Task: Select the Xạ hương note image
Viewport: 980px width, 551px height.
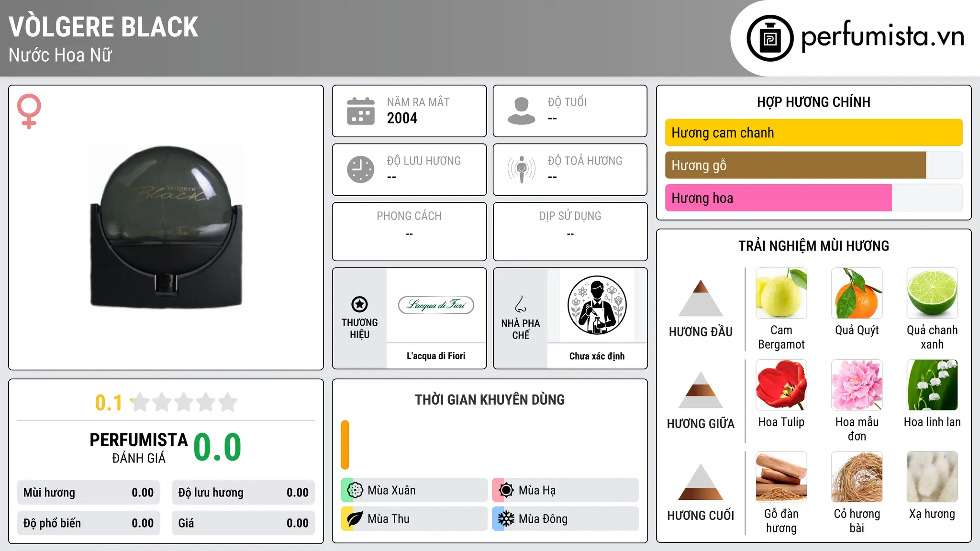Action: pos(932,477)
